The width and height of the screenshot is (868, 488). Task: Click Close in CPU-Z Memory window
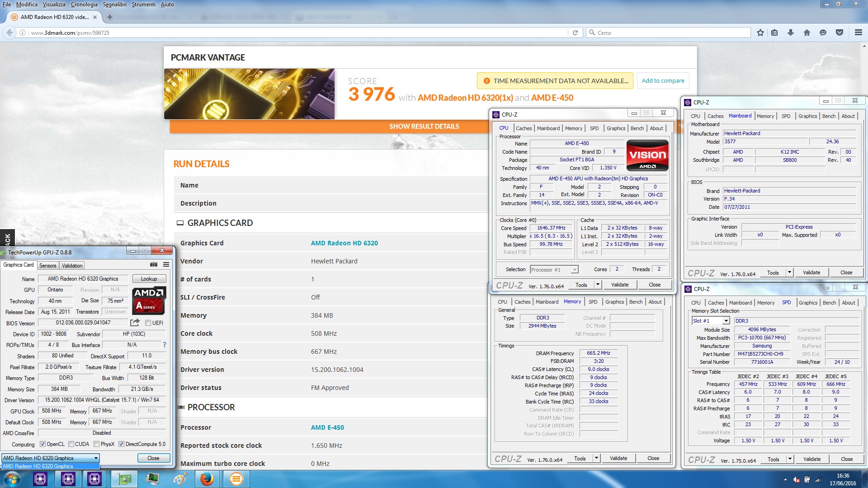653,458
